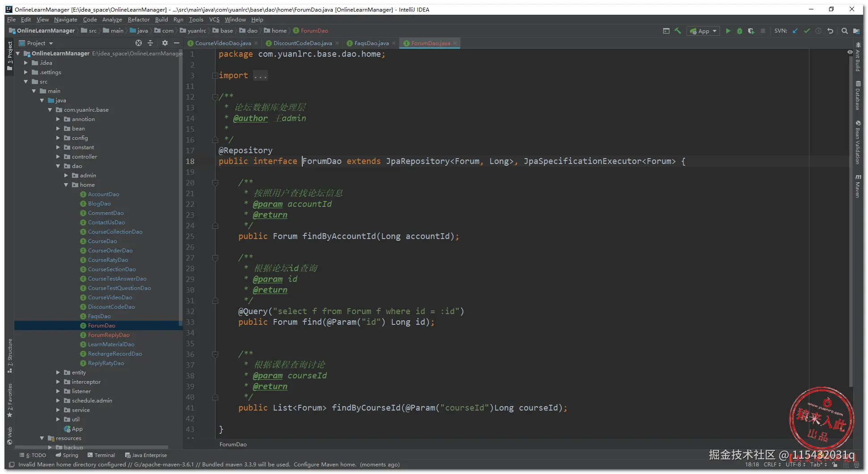868x474 pixels.
Task: Collapse the dao folder
Action: [x=58, y=166]
